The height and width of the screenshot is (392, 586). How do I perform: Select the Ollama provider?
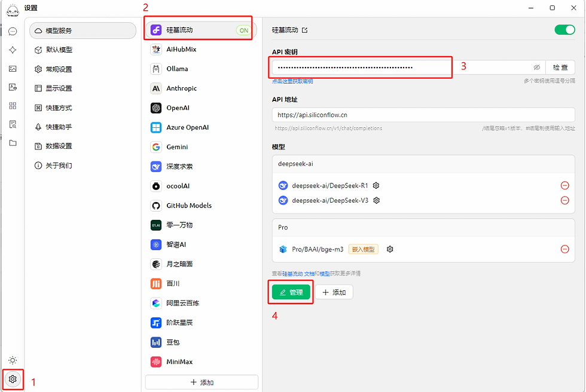point(202,69)
